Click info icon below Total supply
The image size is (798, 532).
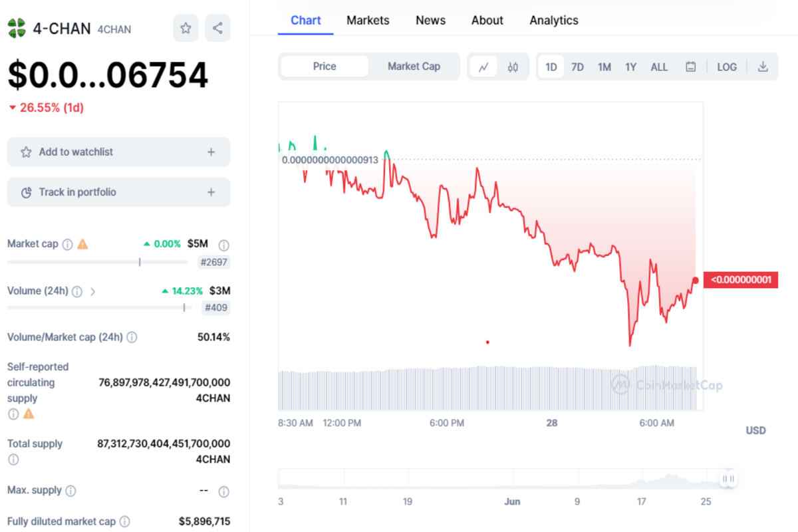(13, 460)
